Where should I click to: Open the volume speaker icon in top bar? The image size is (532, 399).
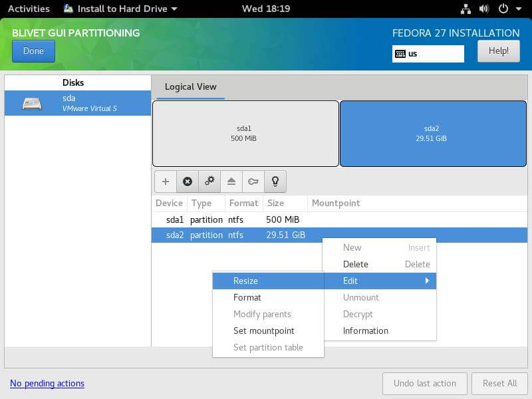(484, 9)
